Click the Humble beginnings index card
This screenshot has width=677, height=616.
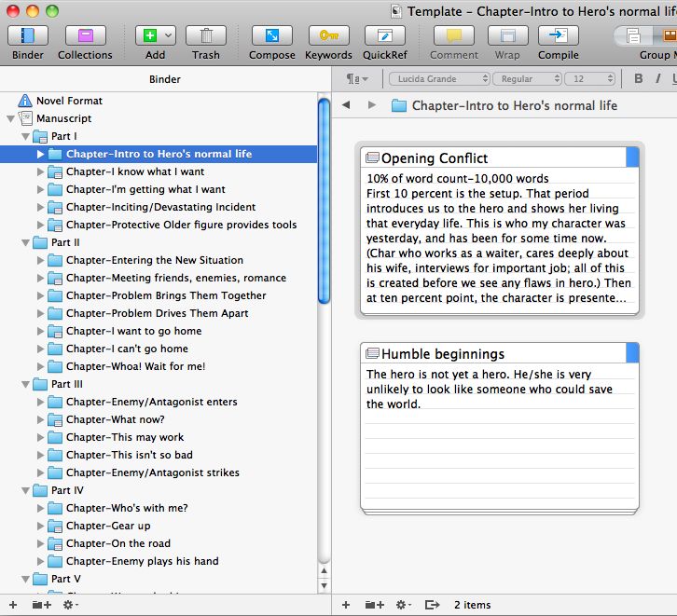pos(500,427)
